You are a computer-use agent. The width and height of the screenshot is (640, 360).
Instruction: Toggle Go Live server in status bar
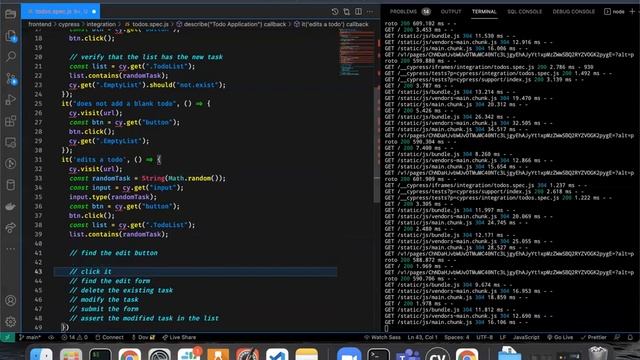(x=560, y=337)
